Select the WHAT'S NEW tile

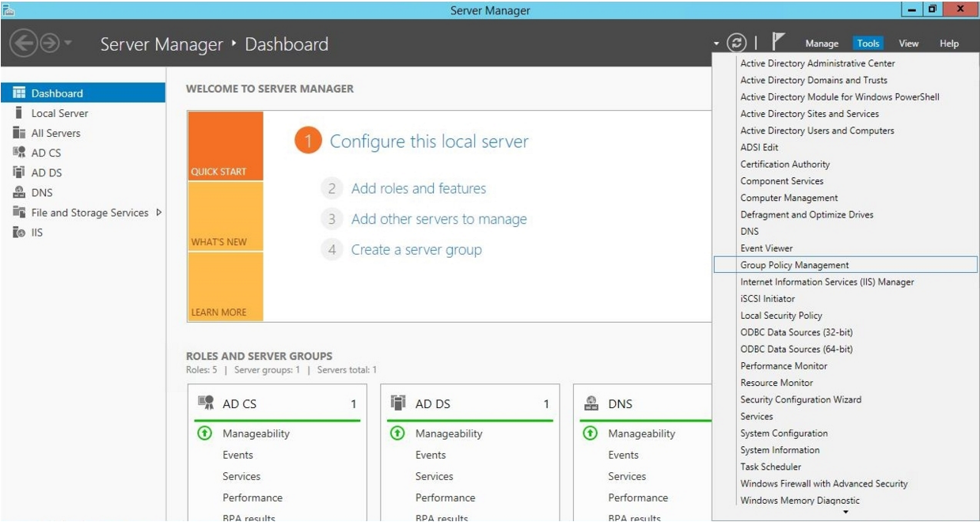tap(226, 217)
